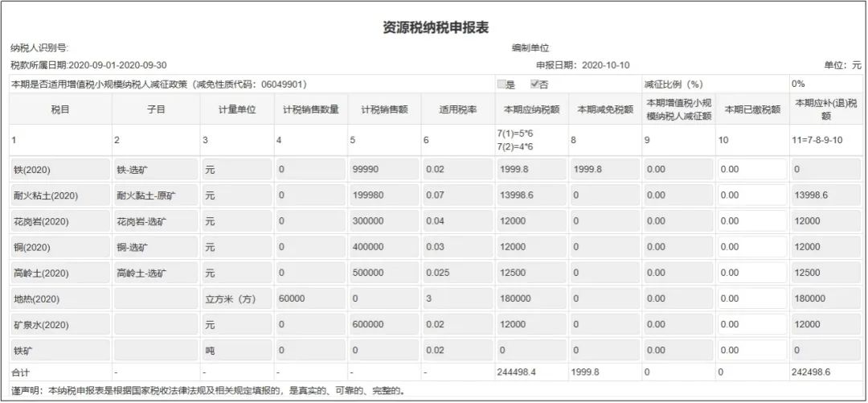868x403 pixels.
Task: Click the 适用税率 column header
Action: tap(458, 109)
